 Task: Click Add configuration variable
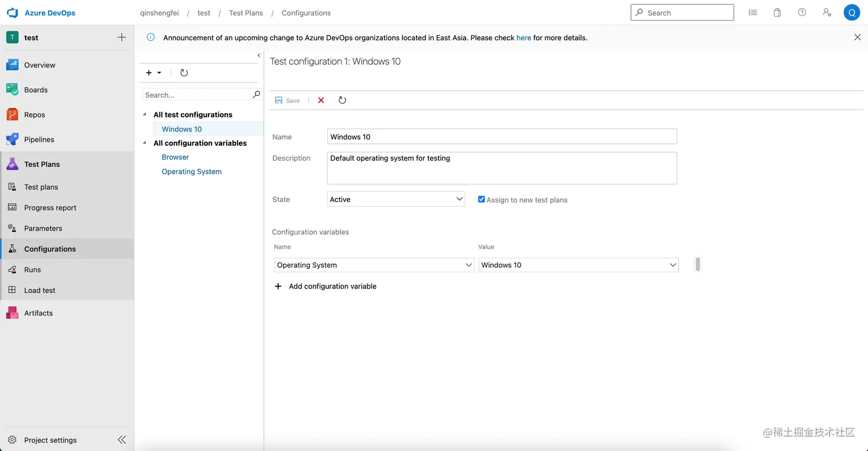tap(325, 286)
